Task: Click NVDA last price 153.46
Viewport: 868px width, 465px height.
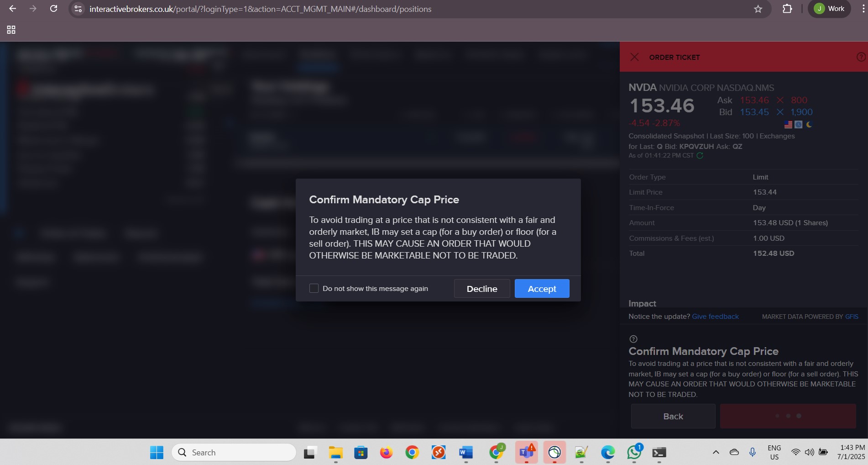Action: pos(662,106)
